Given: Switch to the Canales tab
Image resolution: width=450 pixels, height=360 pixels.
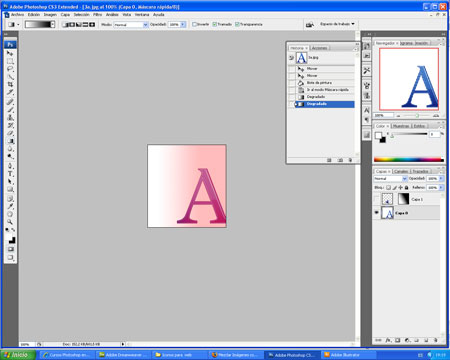Looking at the screenshot, I should coord(401,171).
